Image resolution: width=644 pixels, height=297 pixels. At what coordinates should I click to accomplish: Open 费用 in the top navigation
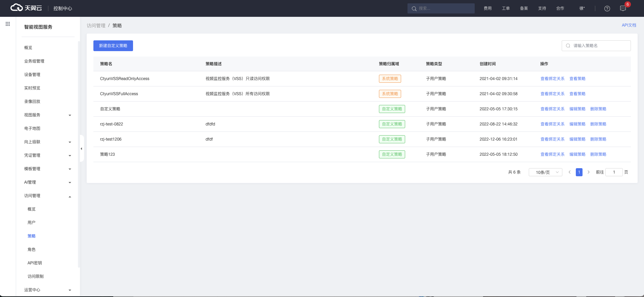coord(487,8)
